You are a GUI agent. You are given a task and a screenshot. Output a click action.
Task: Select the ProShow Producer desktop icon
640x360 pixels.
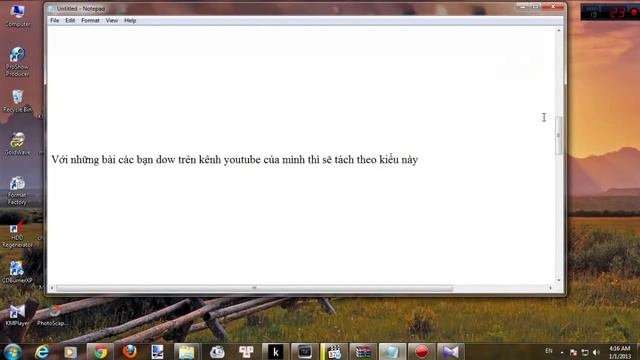(17, 61)
